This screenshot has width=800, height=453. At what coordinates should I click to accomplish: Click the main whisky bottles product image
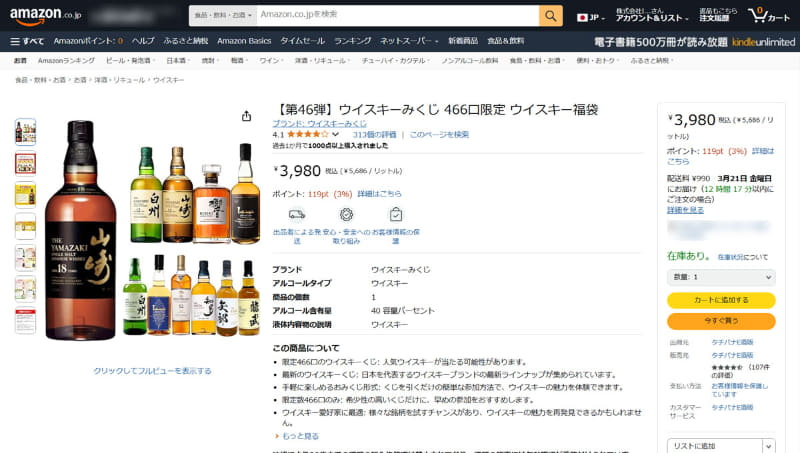(x=152, y=230)
